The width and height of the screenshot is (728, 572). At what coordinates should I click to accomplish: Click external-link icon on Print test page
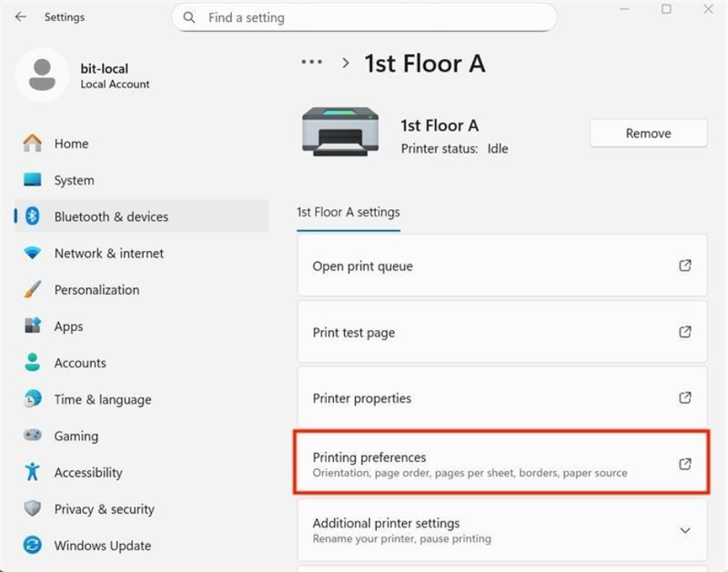pos(685,332)
